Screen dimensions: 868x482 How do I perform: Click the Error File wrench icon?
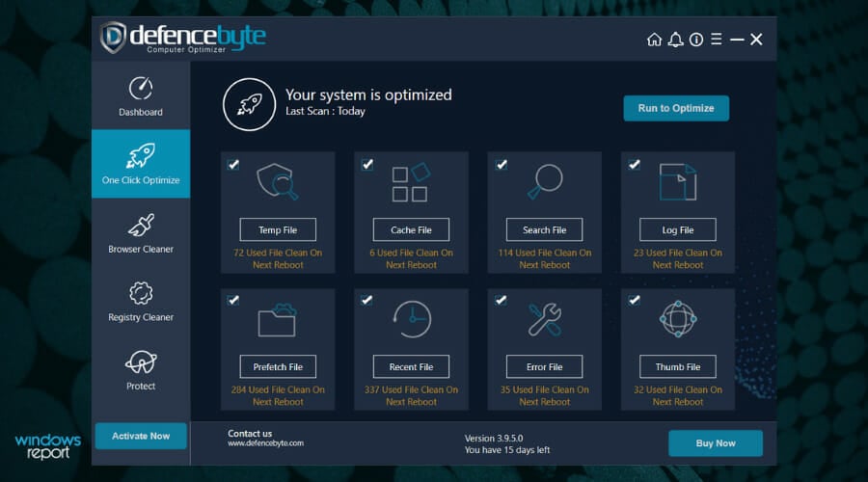545,319
